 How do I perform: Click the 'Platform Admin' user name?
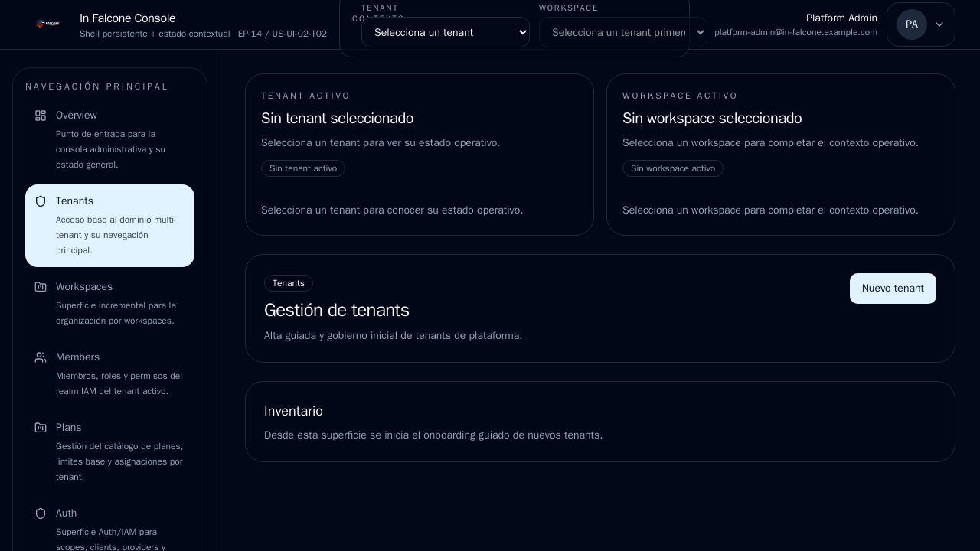(841, 18)
